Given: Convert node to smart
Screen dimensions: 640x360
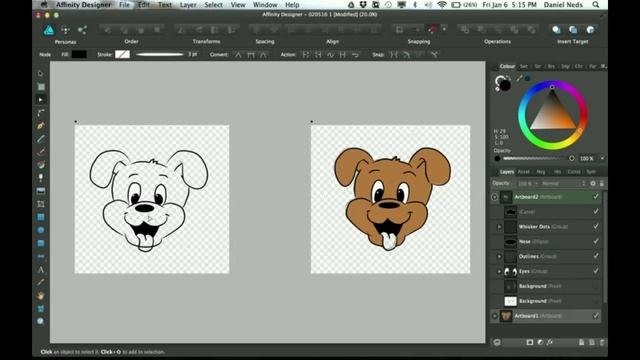Looking at the screenshot, I should point(264,55).
